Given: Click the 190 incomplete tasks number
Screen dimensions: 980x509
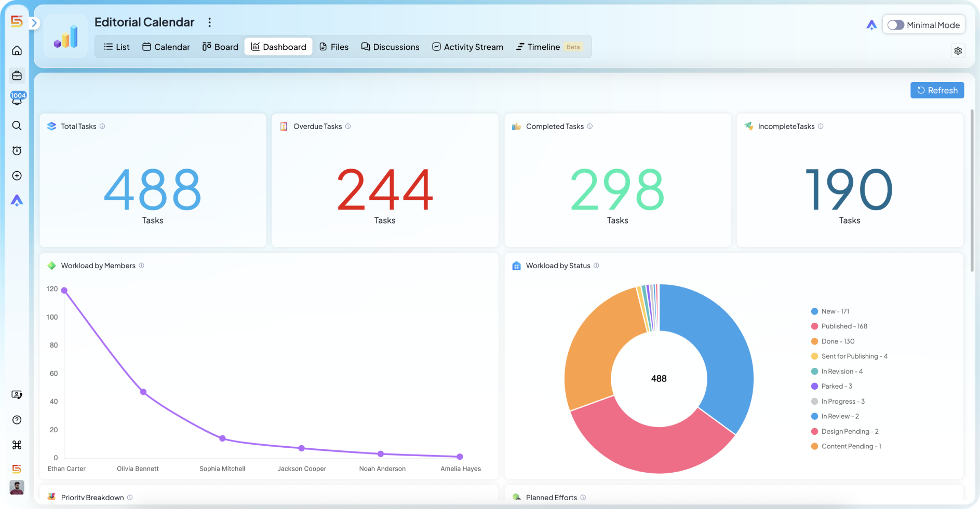Looking at the screenshot, I should pyautogui.click(x=850, y=189).
